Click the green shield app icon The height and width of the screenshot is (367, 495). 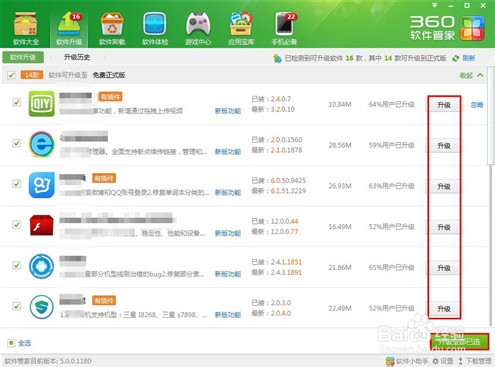click(41, 307)
